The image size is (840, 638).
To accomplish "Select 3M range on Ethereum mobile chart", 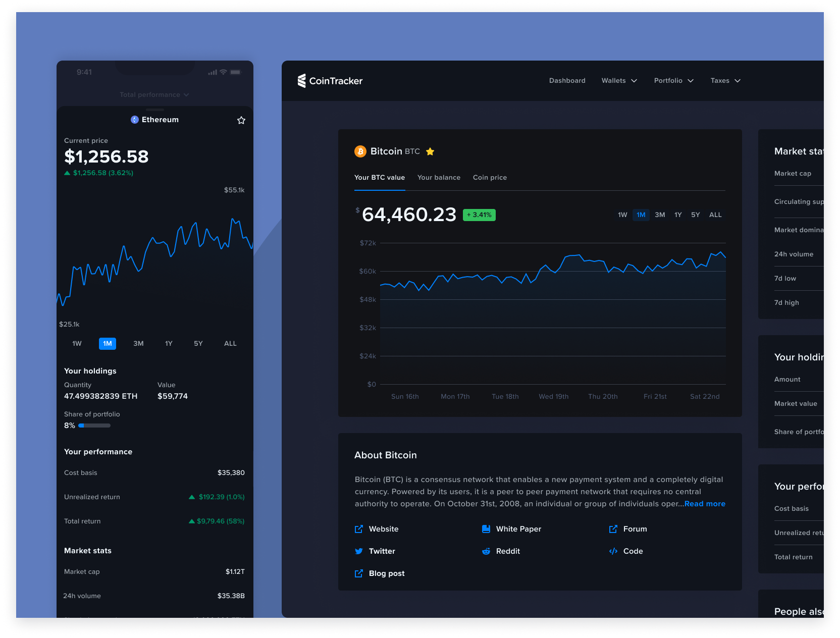I will click(138, 344).
